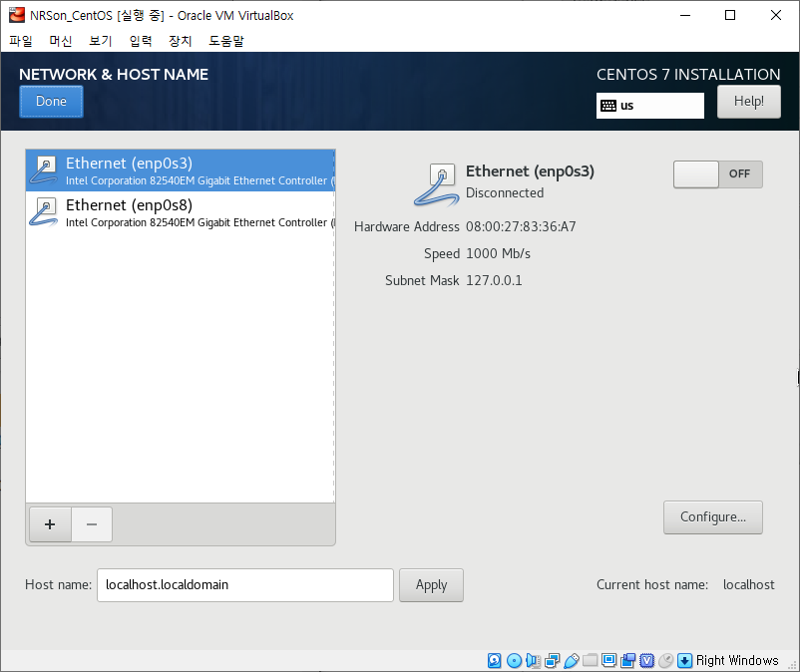This screenshot has width=800, height=672.
Task: Open the 장치 menu
Action: coord(181,41)
